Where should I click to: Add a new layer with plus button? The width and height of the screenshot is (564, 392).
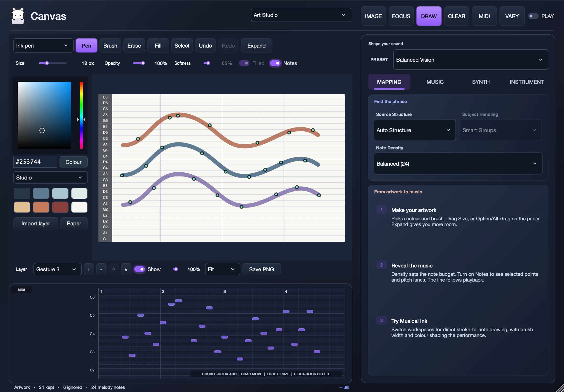tap(89, 269)
